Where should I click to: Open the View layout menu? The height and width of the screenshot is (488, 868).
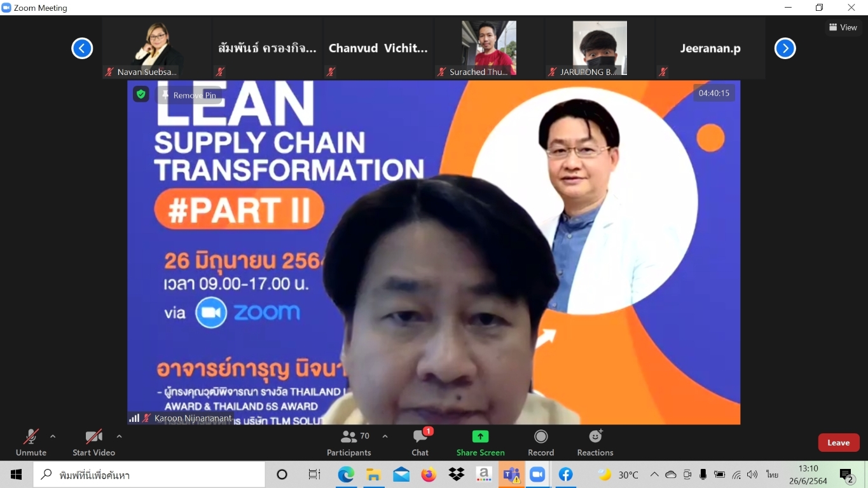(843, 27)
